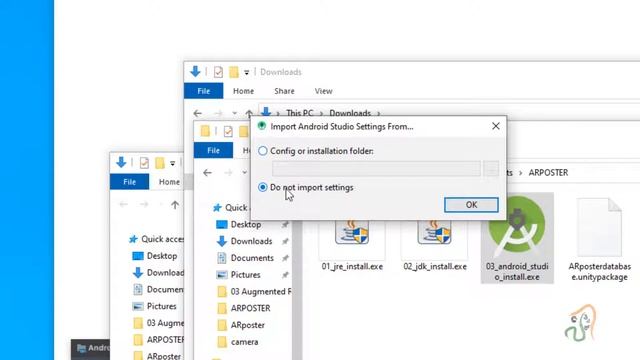Click pin icon next to Pictures

click(285, 275)
